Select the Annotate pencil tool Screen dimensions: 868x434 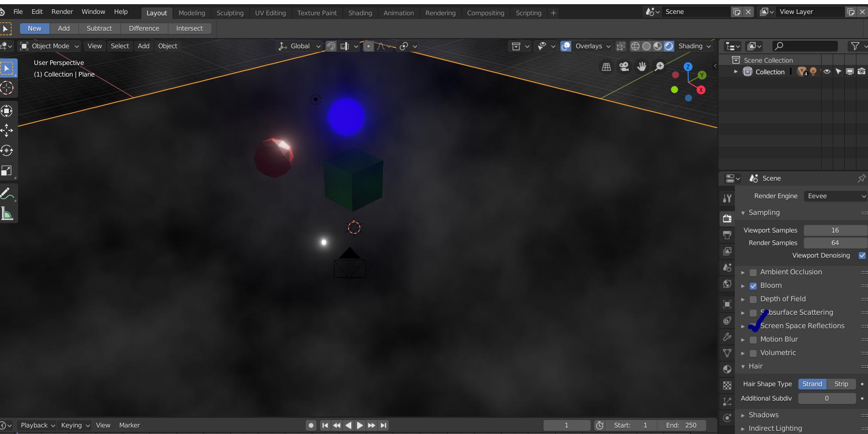(7, 193)
